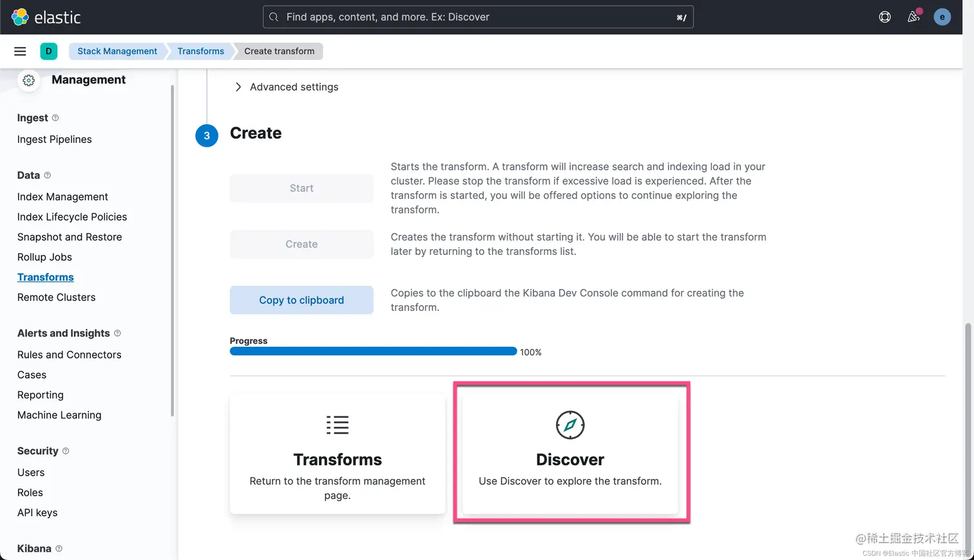Go to Transforms breadcrumb

tap(201, 51)
